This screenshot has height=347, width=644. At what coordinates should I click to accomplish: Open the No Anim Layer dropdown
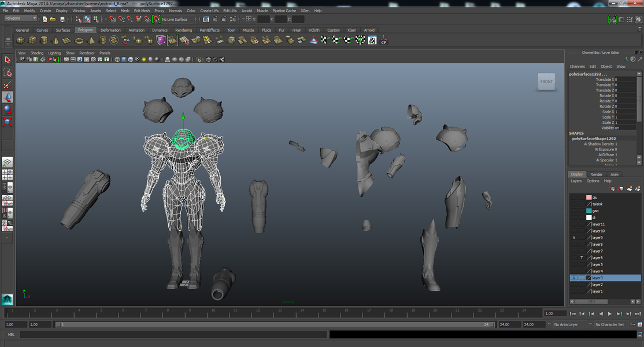pyautogui.click(x=569, y=324)
